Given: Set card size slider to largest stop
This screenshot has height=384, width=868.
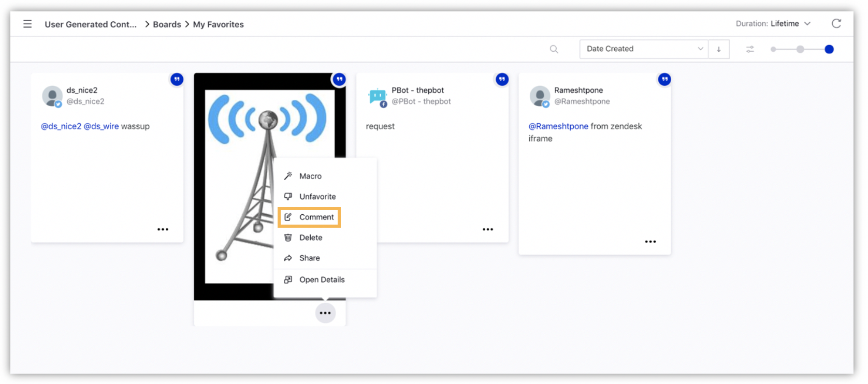Looking at the screenshot, I should [829, 49].
